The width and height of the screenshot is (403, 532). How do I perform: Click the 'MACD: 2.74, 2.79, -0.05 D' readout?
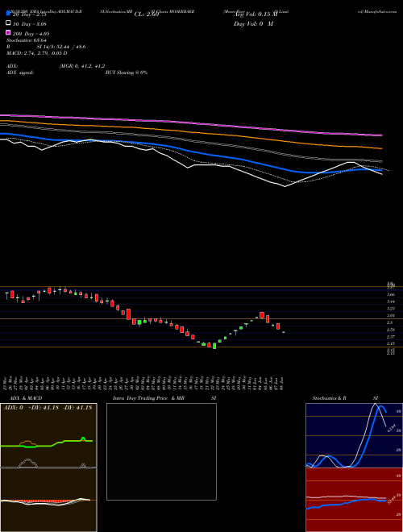click(36, 53)
